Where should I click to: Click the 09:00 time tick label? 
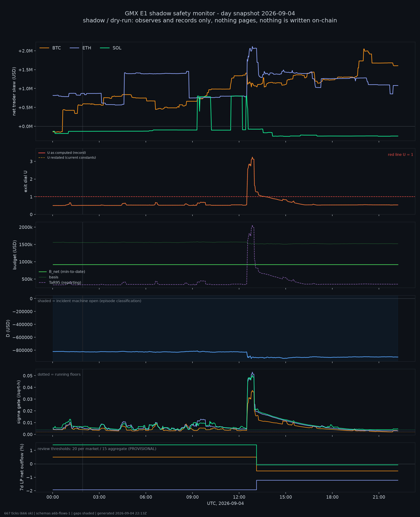pyautogui.click(x=192, y=497)
